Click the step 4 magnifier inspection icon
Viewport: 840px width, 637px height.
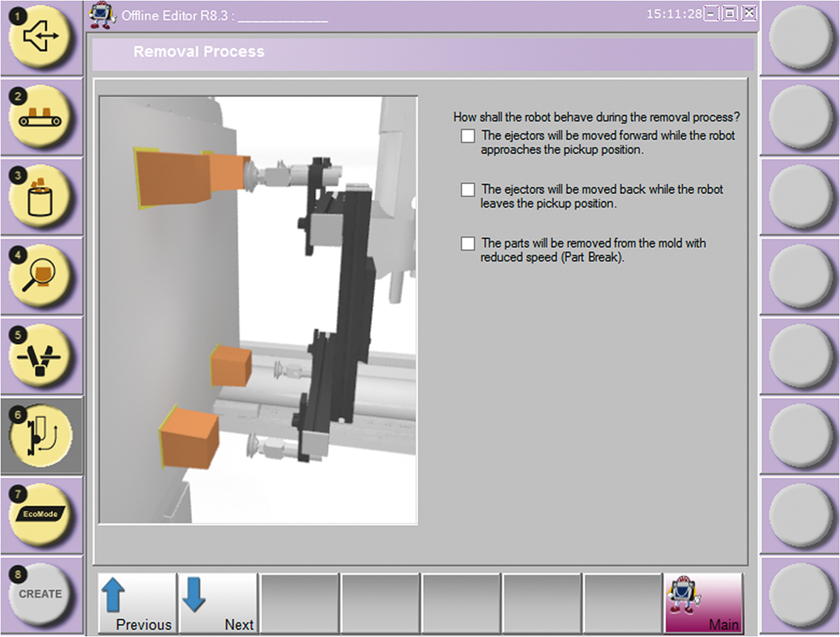(41, 276)
